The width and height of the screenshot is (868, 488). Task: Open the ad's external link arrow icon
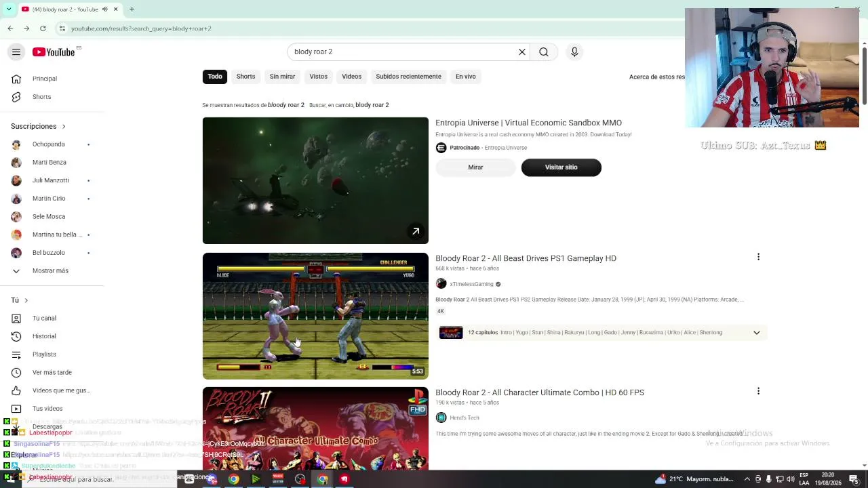click(416, 232)
